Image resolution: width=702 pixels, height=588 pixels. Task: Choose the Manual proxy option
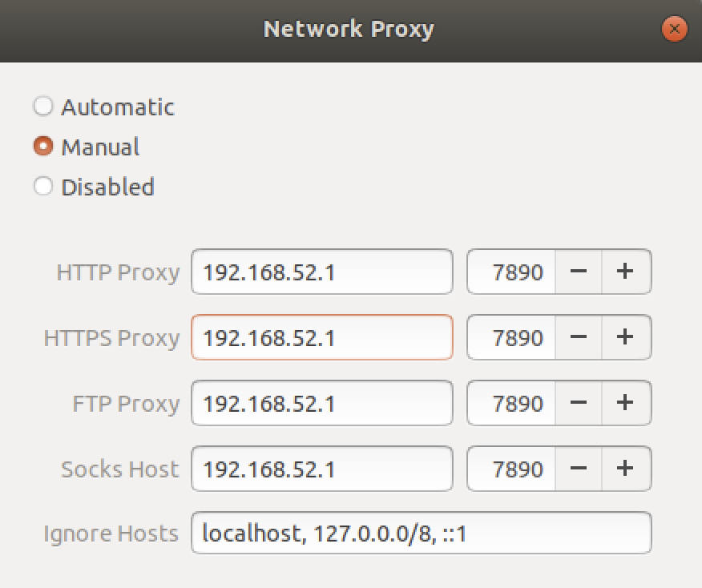43,147
